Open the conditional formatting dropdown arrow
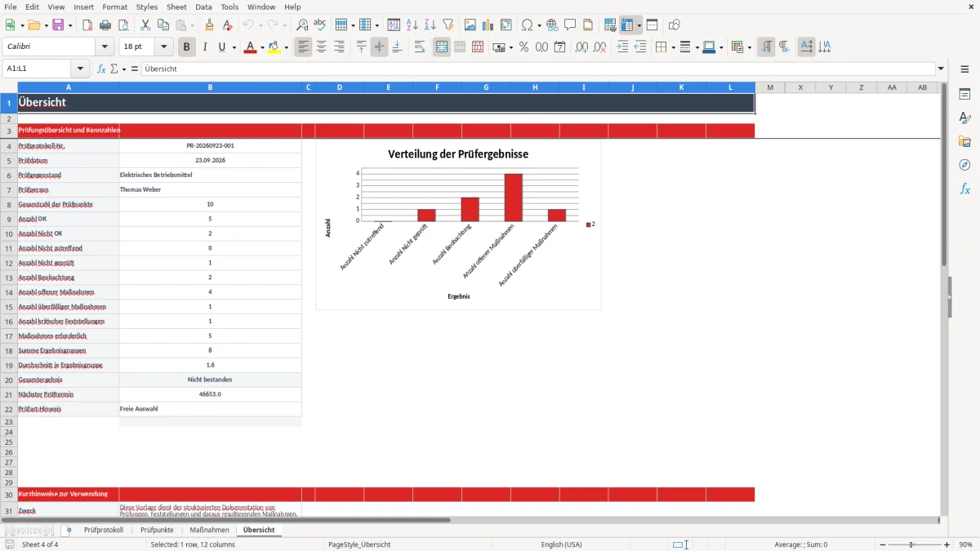The height and width of the screenshot is (551, 980). coord(749,47)
